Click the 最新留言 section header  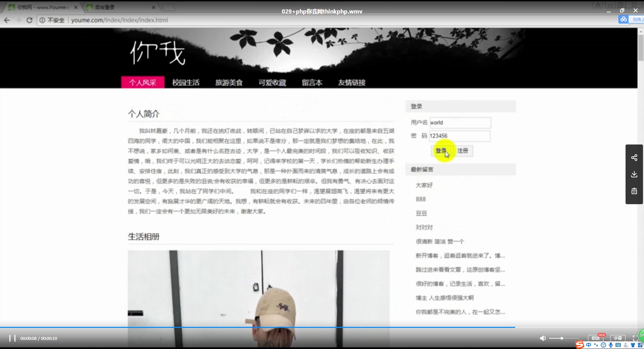pos(461,169)
